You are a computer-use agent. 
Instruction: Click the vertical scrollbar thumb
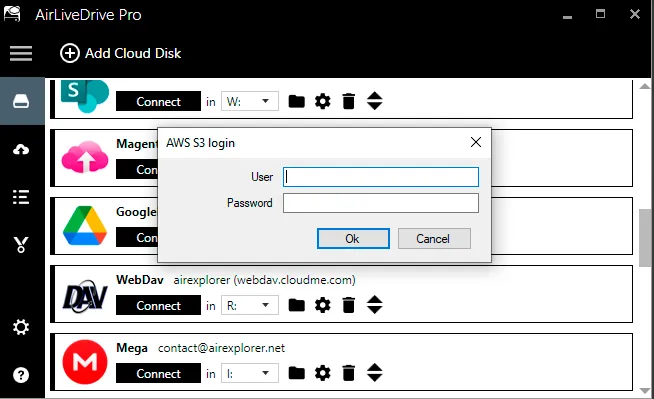pos(644,238)
